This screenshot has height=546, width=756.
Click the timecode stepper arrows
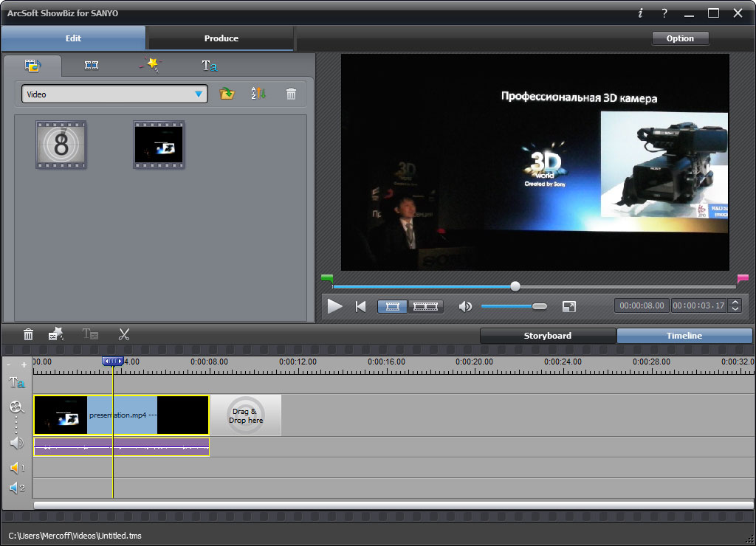pyautogui.click(x=735, y=305)
